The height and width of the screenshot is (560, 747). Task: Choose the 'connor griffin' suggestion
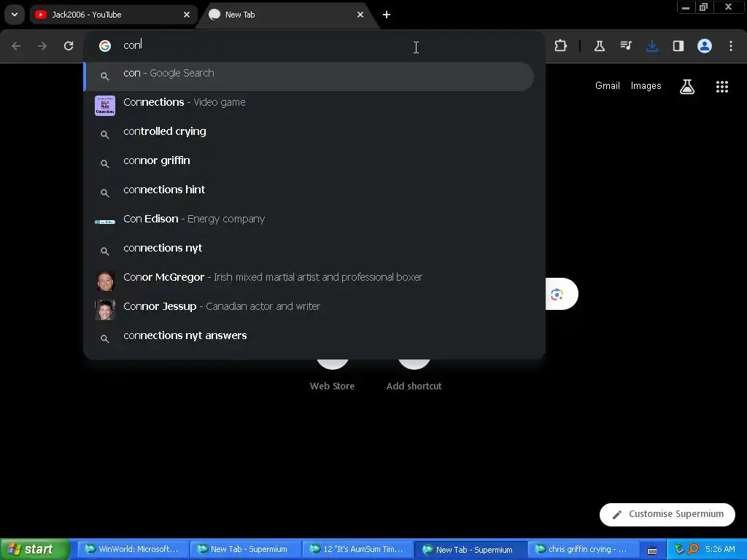309,163
